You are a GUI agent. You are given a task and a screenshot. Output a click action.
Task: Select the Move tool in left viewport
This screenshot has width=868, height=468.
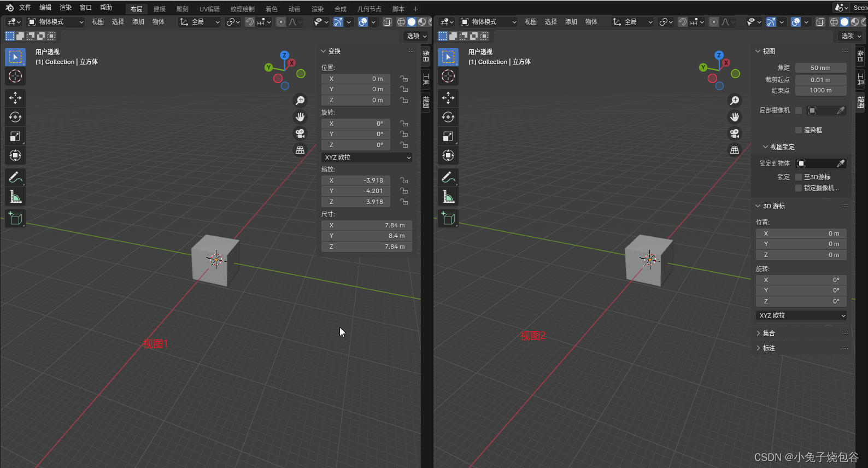(x=15, y=98)
